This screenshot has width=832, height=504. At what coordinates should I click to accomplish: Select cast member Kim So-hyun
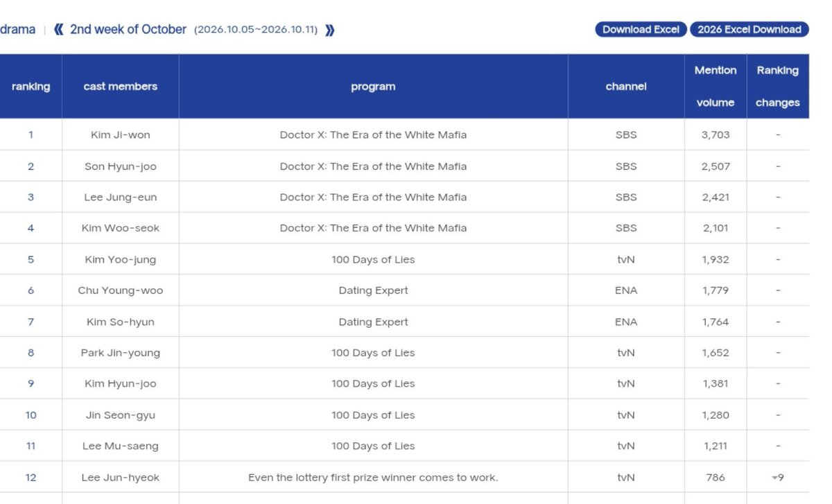[121, 322]
